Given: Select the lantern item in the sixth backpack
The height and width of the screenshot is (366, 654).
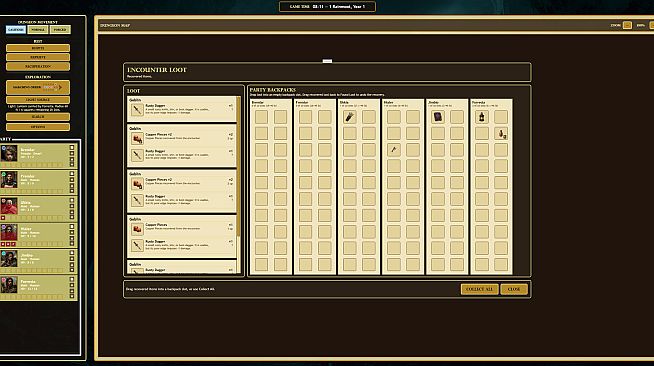Looking at the screenshot, I should point(482,117).
